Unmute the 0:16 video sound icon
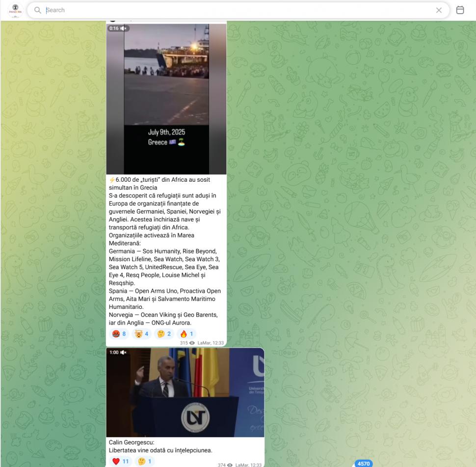The height and width of the screenshot is (467, 476). tap(124, 28)
